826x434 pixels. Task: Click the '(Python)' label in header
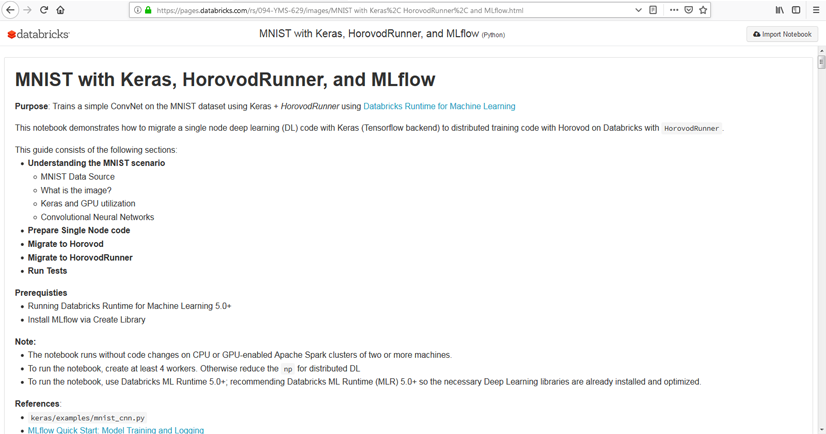[x=493, y=35]
